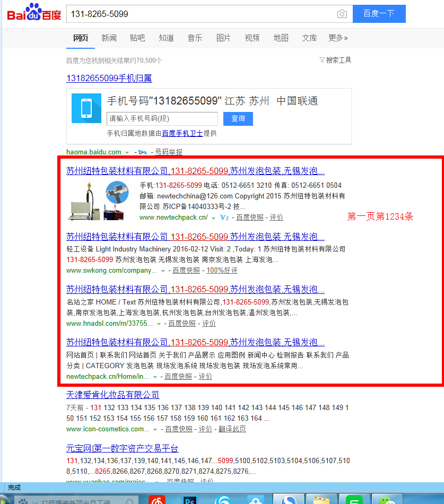
Task: Expand the arrow beside www.icon-cosmetics.com...
Action: pyautogui.click(x=155, y=429)
